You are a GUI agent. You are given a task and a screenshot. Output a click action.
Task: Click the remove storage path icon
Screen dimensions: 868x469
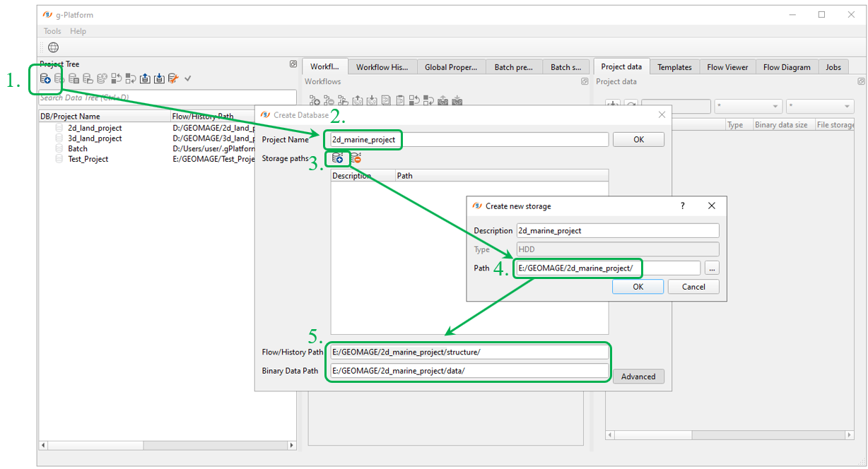tap(356, 158)
